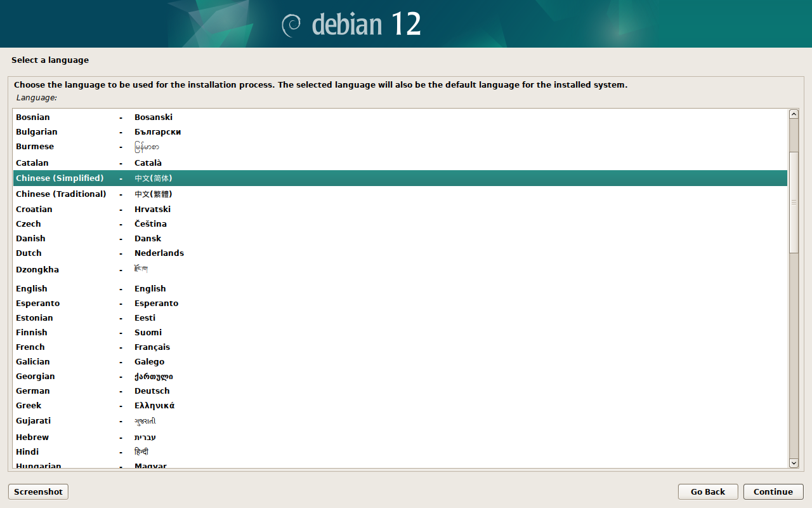Click the scrollbar down arrow
Screen dimensions: 812x508
pos(794,464)
